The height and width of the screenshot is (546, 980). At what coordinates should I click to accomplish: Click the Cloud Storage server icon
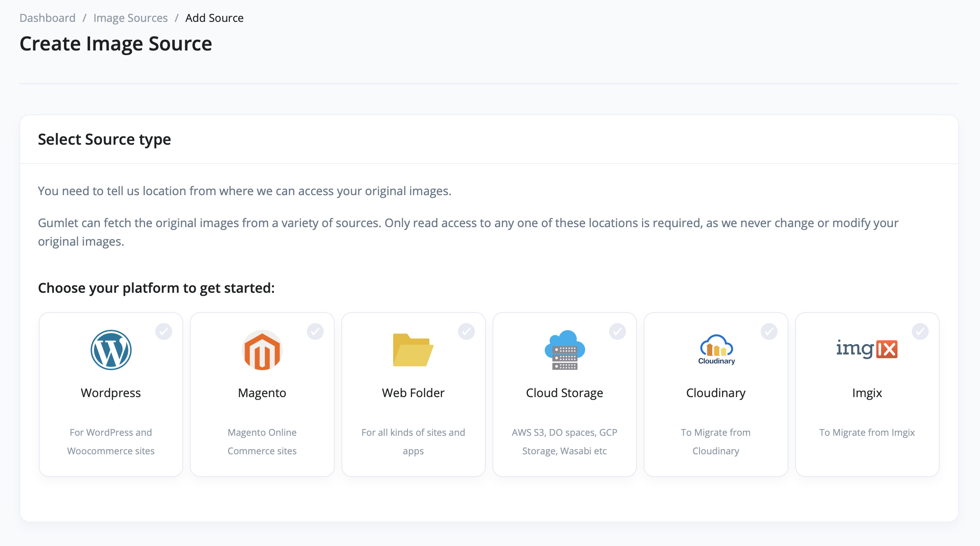coord(565,350)
